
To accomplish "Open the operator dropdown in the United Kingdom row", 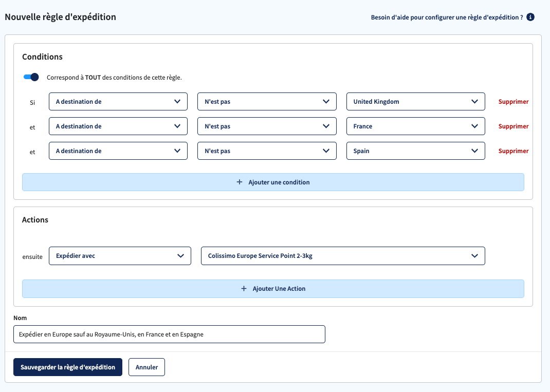I will 267,102.
